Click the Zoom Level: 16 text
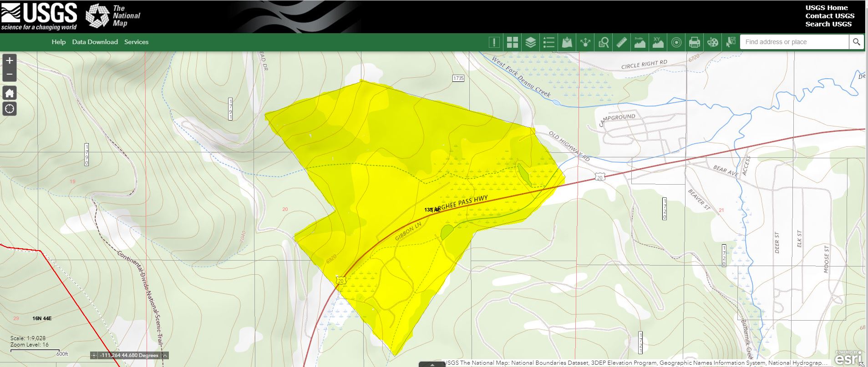The height and width of the screenshot is (367, 868). pyautogui.click(x=30, y=345)
